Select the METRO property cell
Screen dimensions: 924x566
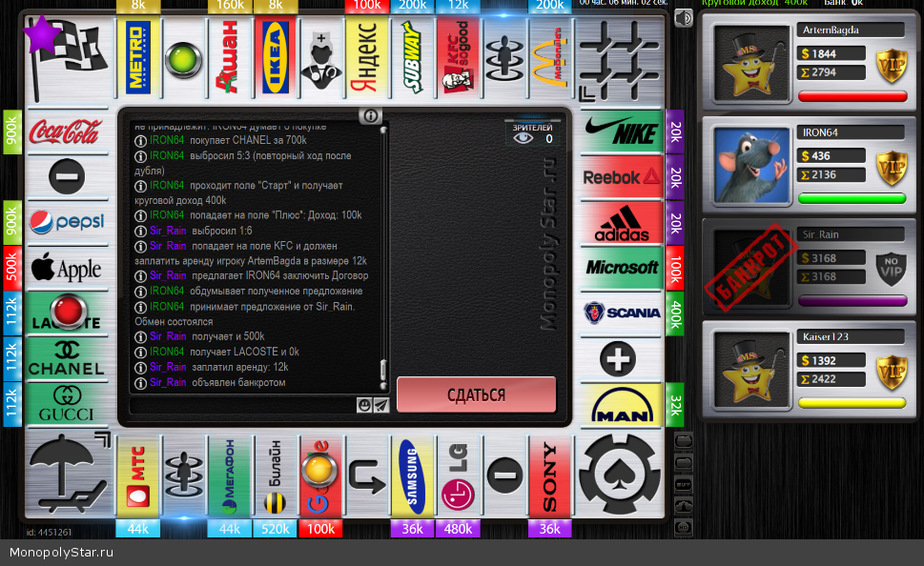point(138,57)
